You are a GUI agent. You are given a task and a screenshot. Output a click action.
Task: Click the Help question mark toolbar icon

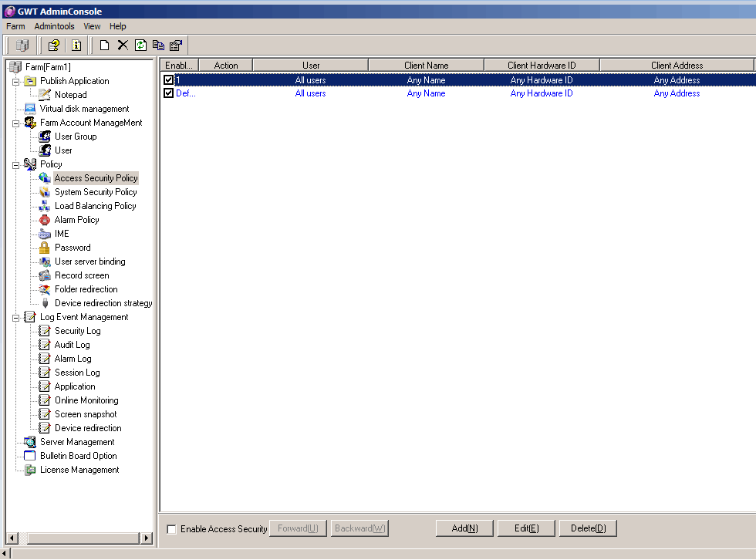[53, 46]
